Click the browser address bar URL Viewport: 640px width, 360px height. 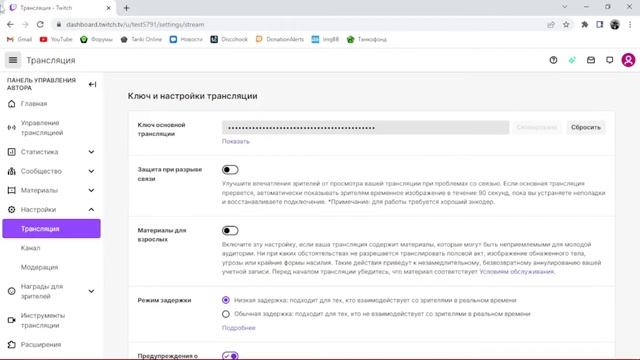point(135,24)
